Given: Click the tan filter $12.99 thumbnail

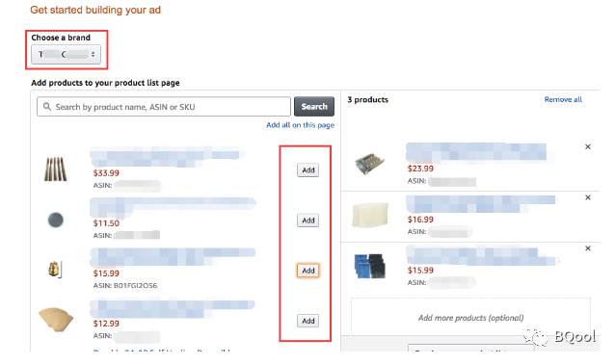Looking at the screenshot, I should click(x=56, y=320).
